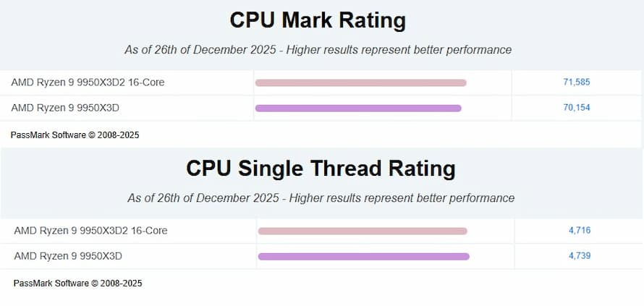Open Ryzen 9 9950X3D in Single Thread chart

point(68,256)
